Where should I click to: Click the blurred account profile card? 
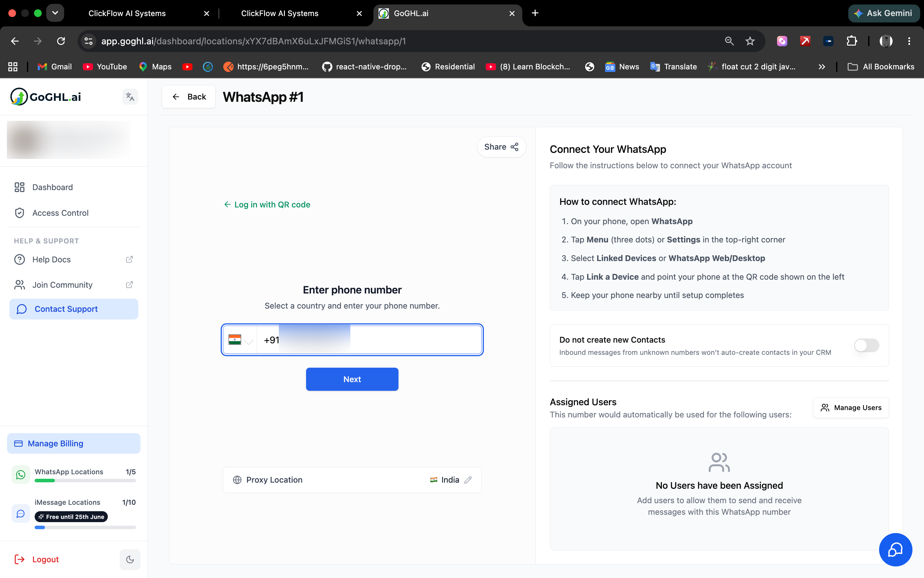click(69, 140)
